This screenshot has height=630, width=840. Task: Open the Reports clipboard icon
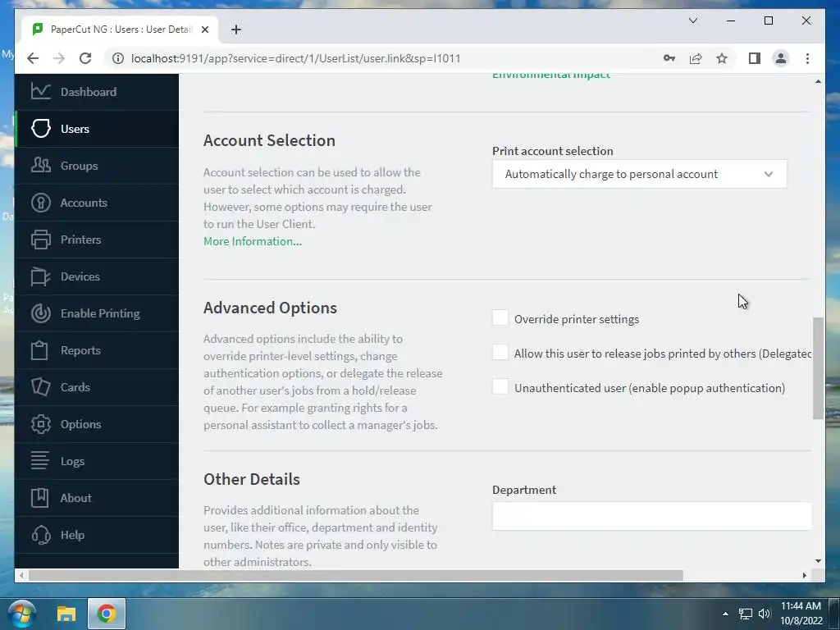(39, 350)
